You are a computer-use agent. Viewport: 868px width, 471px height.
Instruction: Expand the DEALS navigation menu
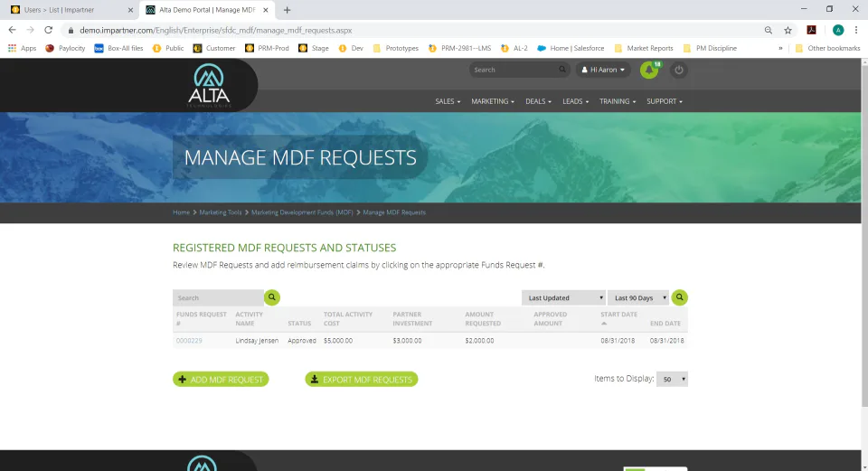point(538,101)
